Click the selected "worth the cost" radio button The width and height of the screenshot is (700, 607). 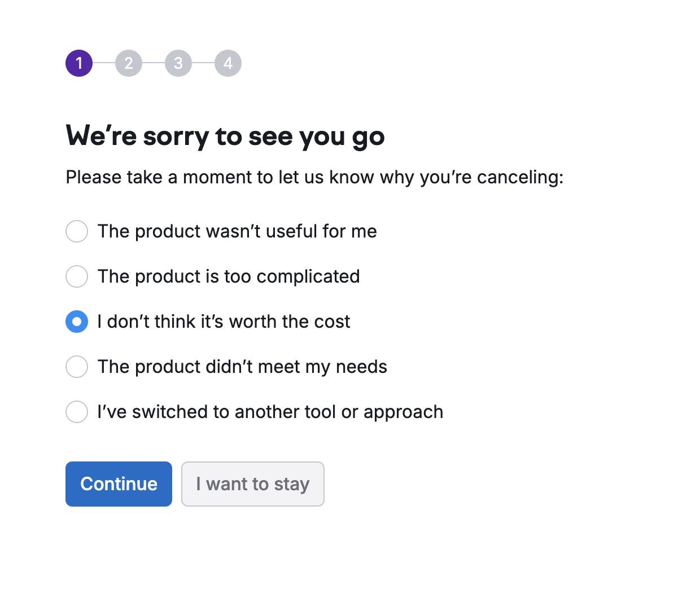coord(77,322)
